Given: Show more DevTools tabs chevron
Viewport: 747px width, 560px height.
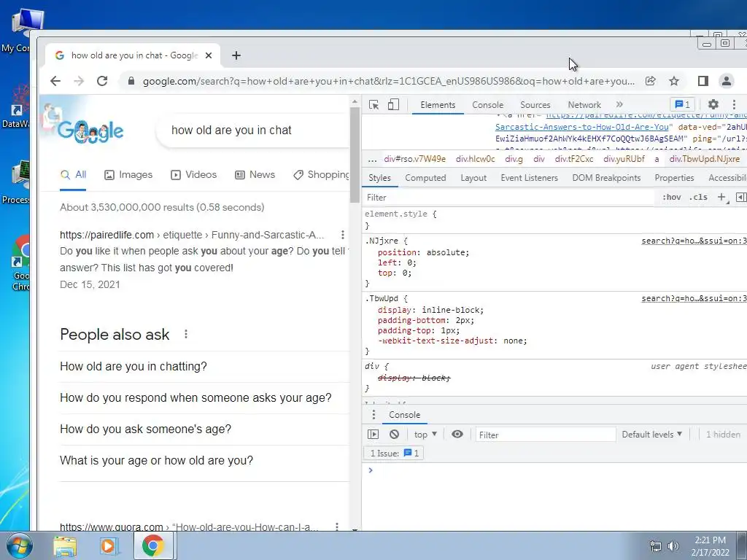Looking at the screenshot, I should pos(619,104).
